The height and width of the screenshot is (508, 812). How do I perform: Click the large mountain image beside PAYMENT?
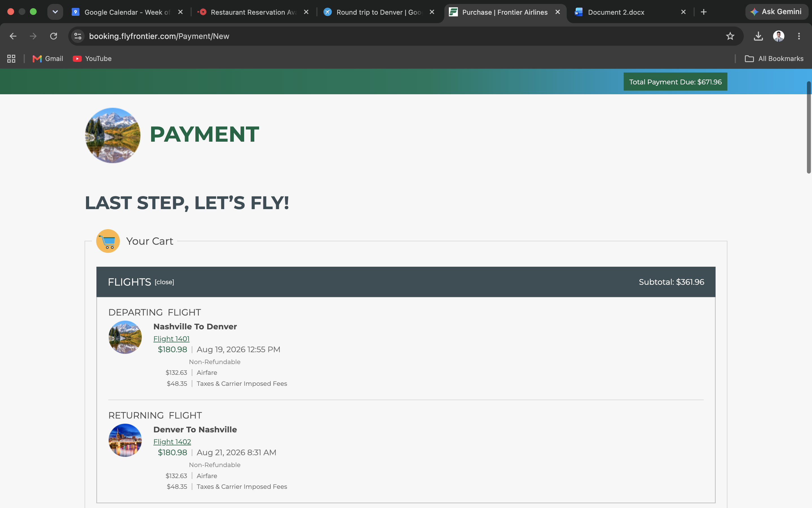click(x=113, y=135)
